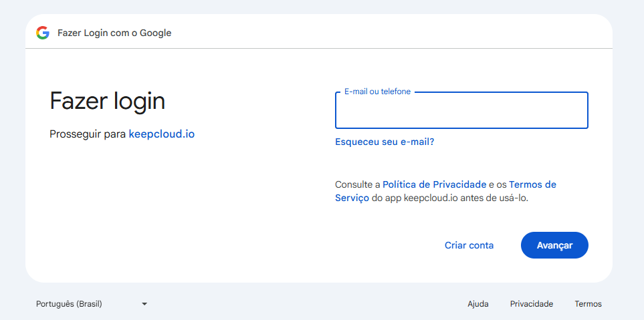644x320 pixels.
Task: Open the Ajuda footer link
Action: point(478,304)
